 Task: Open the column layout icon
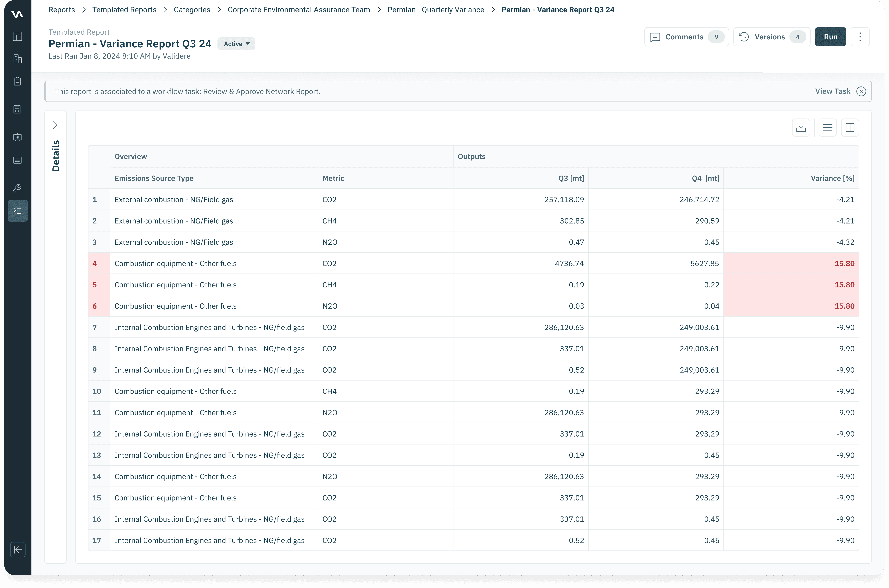[850, 127]
